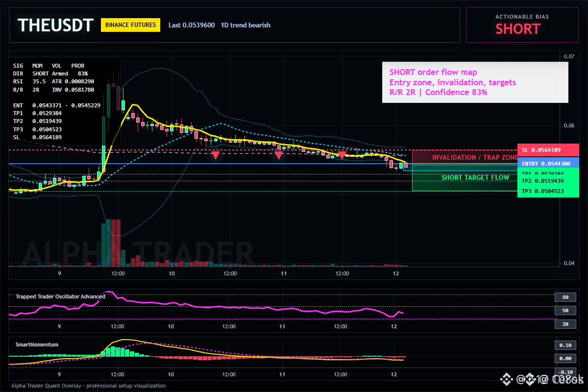Click date label 9 on main chart axis
The image size is (588, 392).
click(59, 273)
